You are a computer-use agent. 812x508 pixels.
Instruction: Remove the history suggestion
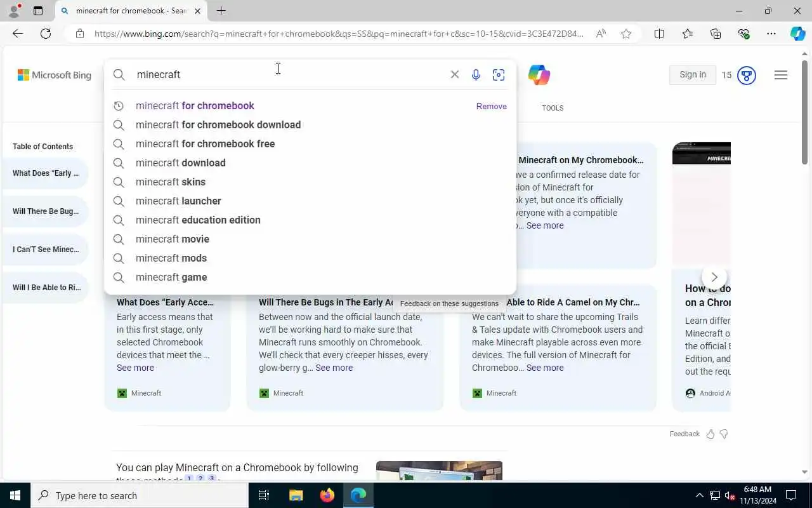492,106
